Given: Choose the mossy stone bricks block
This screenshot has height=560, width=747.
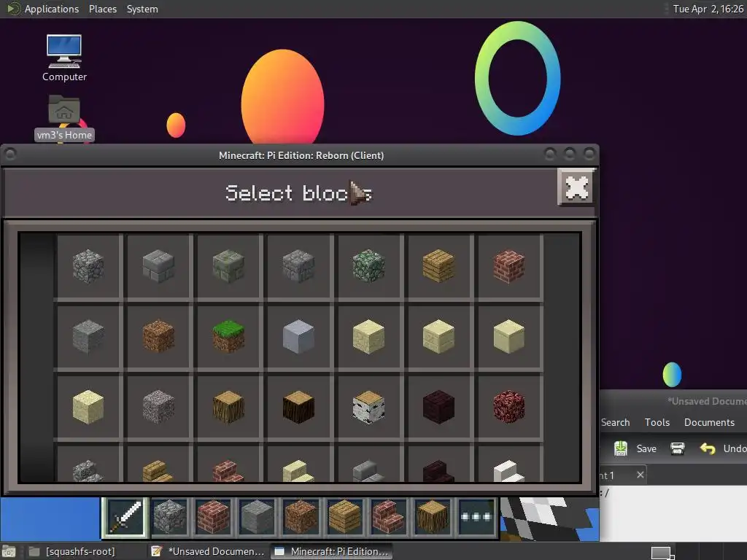Looking at the screenshot, I should 228,266.
